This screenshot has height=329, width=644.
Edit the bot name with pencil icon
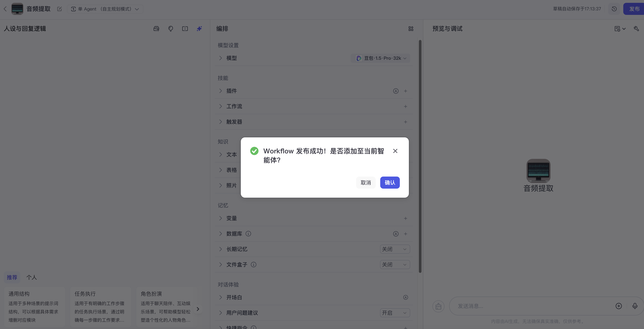[x=59, y=9]
